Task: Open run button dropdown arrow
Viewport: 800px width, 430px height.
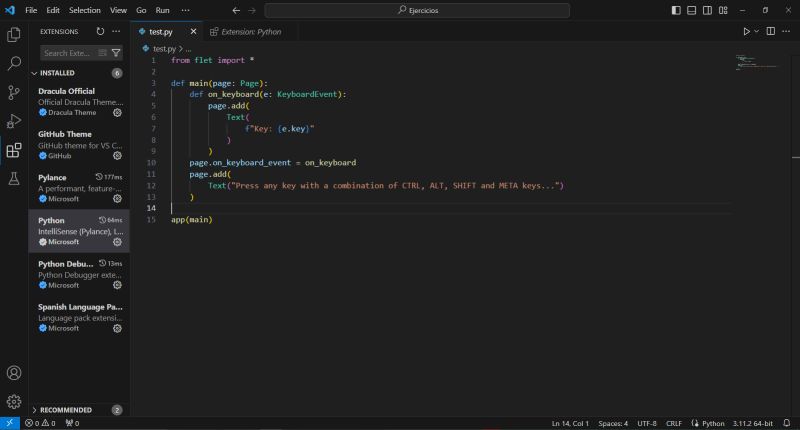Action: [x=757, y=32]
